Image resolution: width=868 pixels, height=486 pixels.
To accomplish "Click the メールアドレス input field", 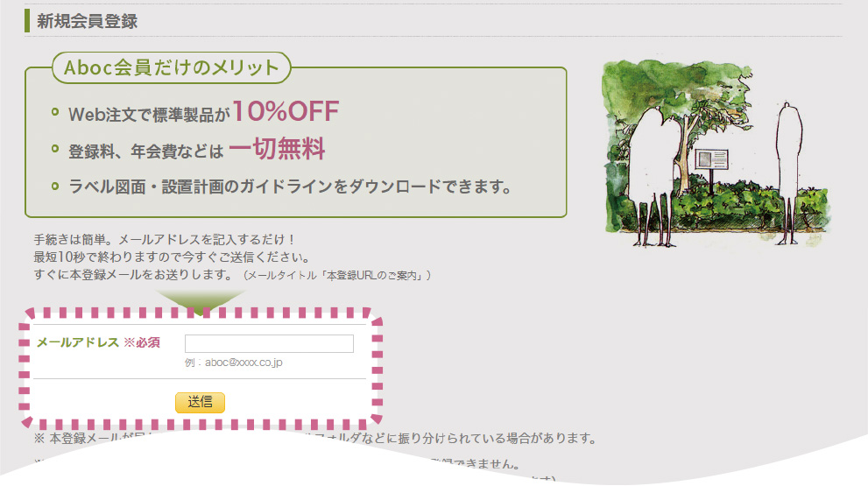I will (x=269, y=343).
